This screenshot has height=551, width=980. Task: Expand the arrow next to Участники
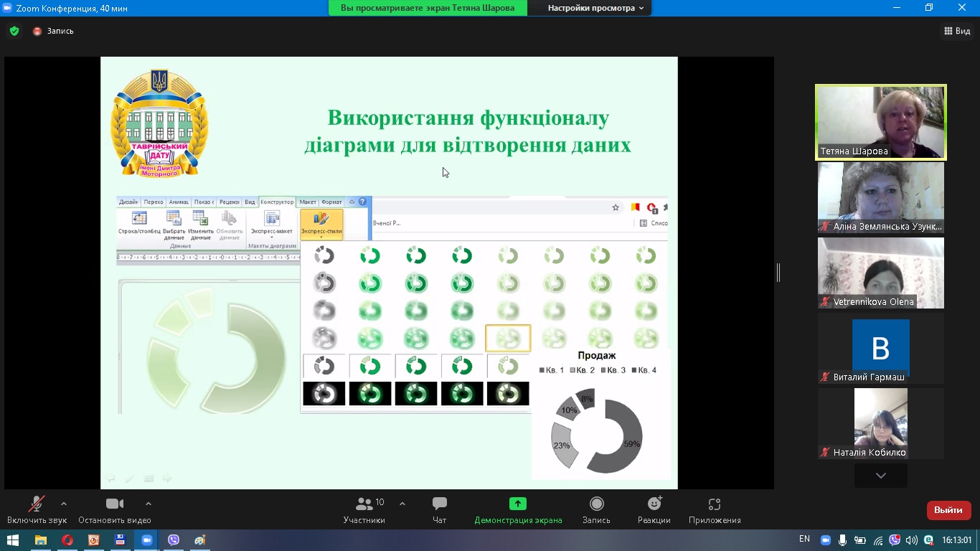[x=402, y=504]
